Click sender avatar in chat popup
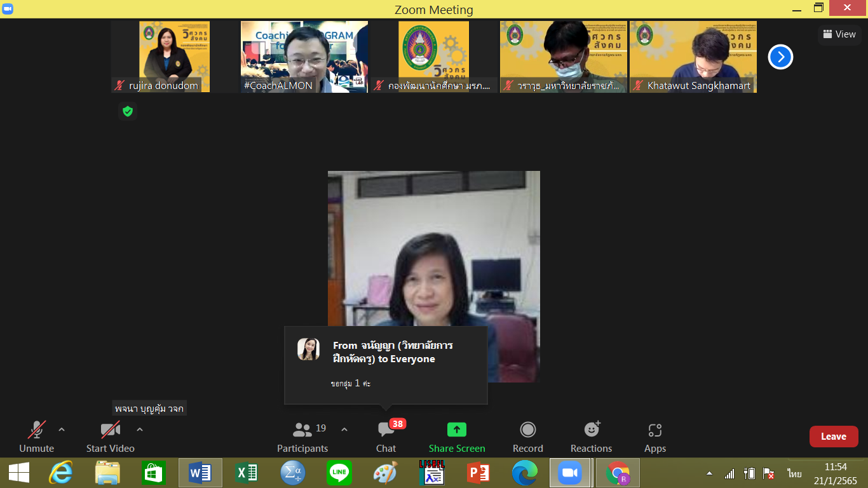Viewport: 868px width, 488px height. [x=309, y=349]
